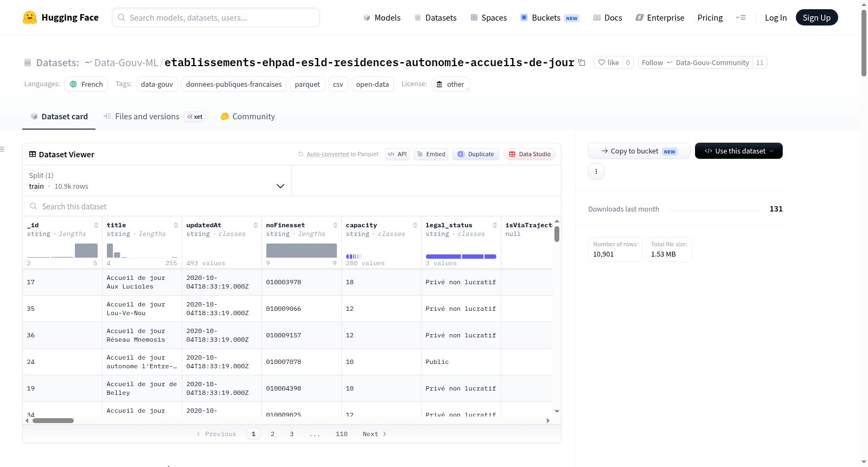This screenshot has width=868, height=467.
Task: Click the legal_status class distribution bar
Action: 461,257
